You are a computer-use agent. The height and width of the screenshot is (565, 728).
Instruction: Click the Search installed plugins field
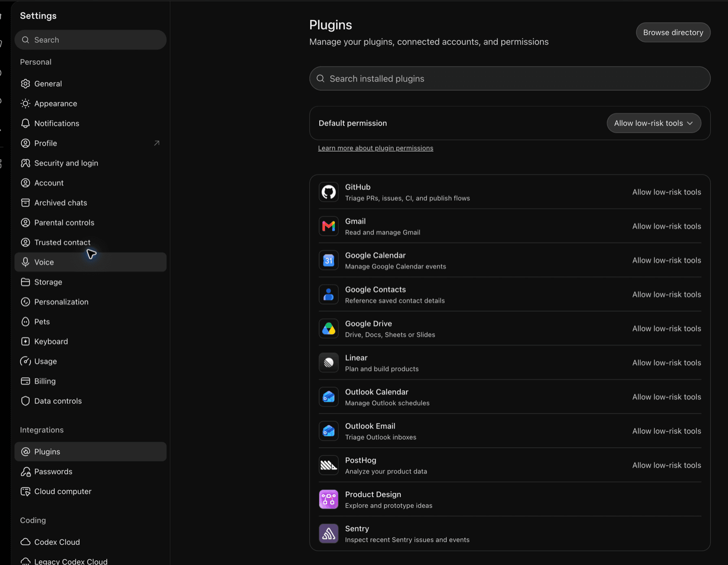click(x=510, y=78)
